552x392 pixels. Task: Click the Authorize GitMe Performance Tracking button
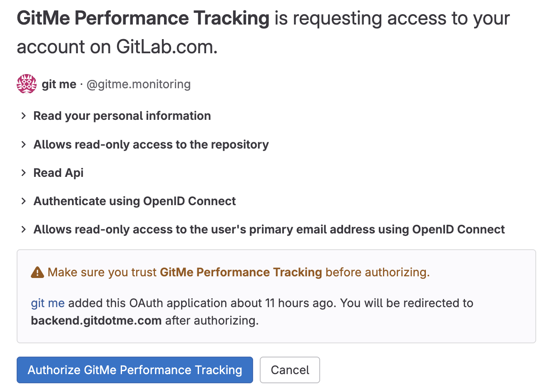pos(134,370)
